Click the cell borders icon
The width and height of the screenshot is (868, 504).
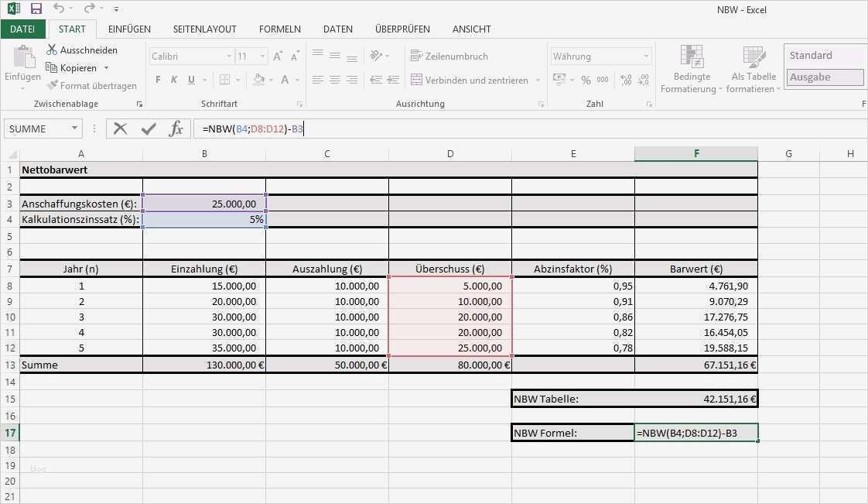[225, 80]
